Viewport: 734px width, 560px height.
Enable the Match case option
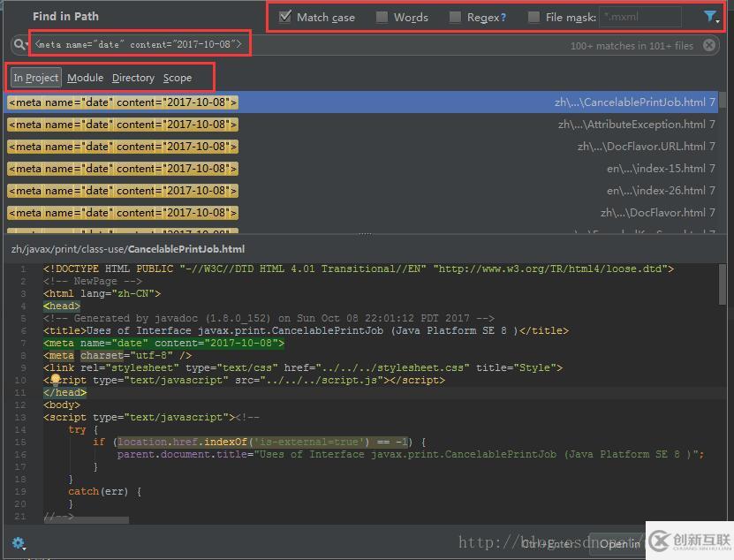coord(284,16)
